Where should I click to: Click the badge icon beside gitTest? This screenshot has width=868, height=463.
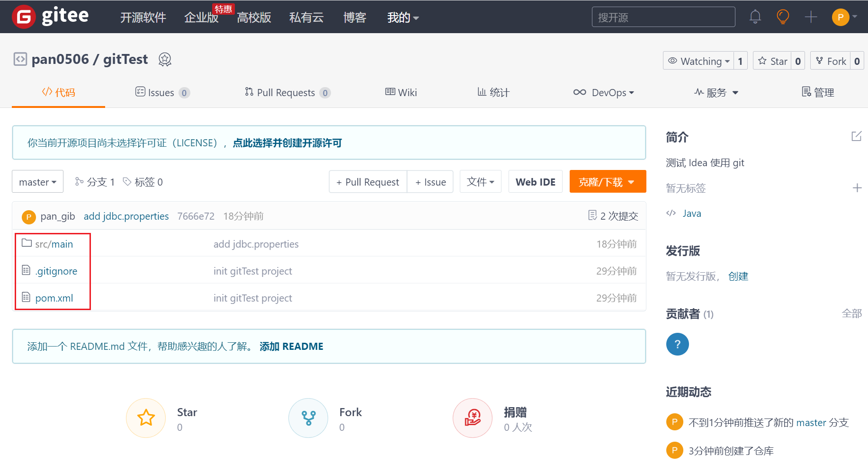165,60
